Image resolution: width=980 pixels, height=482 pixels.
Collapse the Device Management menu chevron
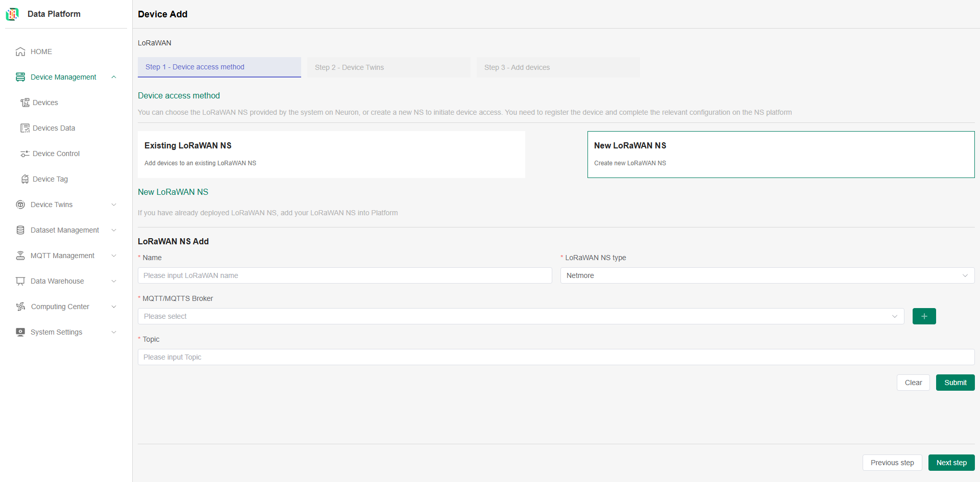pyautogui.click(x=114, y=77)
